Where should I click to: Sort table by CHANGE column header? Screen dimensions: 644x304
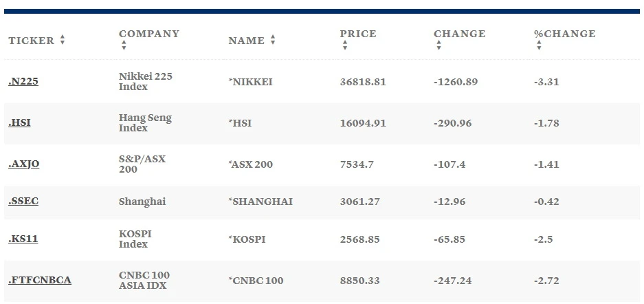coord(459,34)
